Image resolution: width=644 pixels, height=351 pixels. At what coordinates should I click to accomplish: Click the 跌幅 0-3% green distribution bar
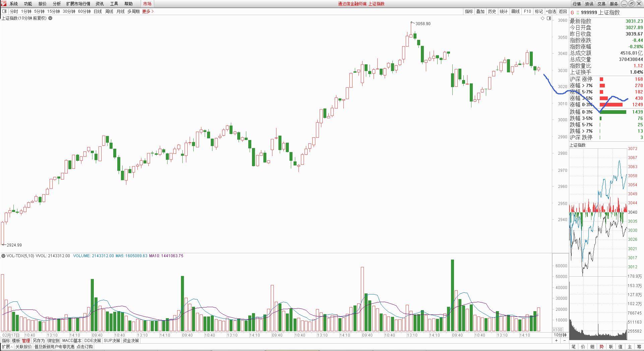[x=613, y=112]
